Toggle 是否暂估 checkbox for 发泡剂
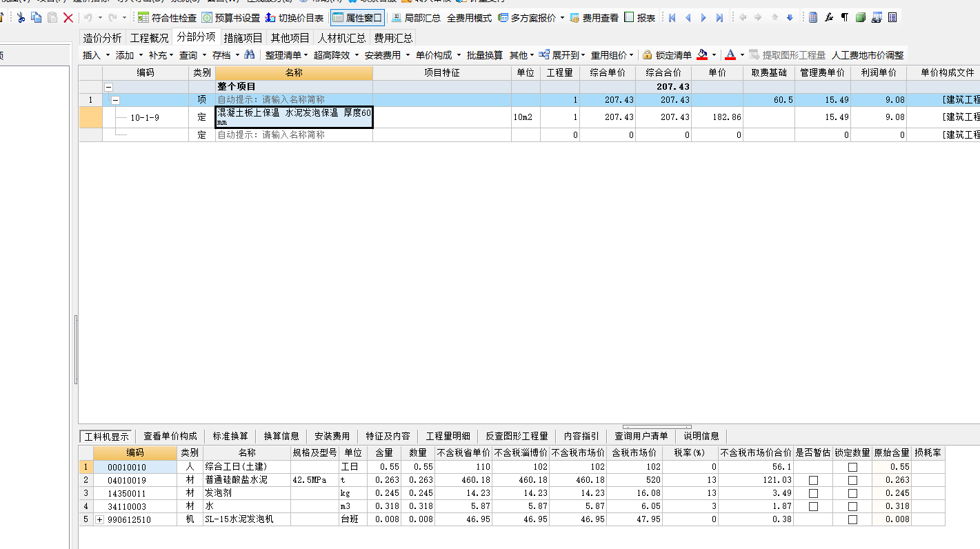 [813, 493]
